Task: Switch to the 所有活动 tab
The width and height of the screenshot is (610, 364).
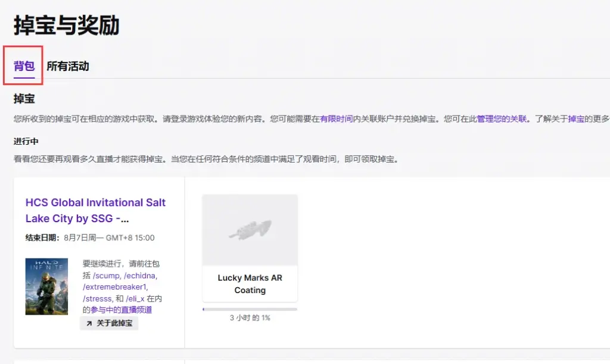Action: click(68, 66)
